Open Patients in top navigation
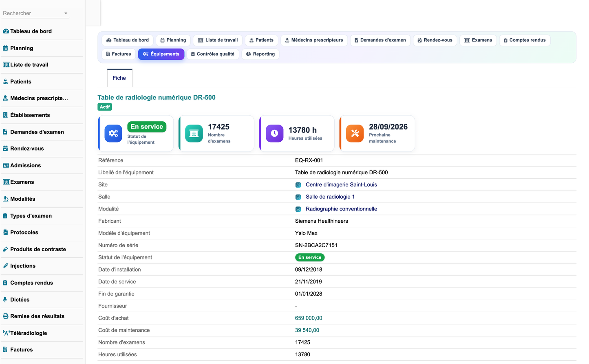Screen dimensions: 589x364 [262, 40]
